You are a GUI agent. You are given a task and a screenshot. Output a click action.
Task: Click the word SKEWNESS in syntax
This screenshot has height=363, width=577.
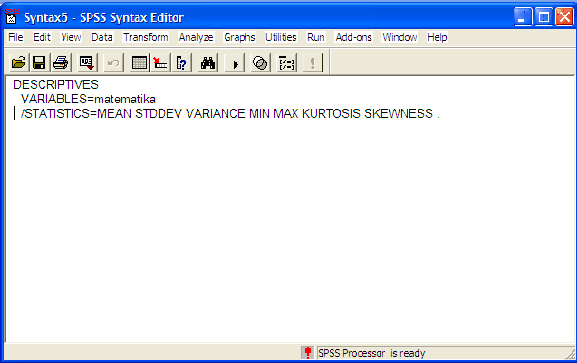tap(399, 114)
